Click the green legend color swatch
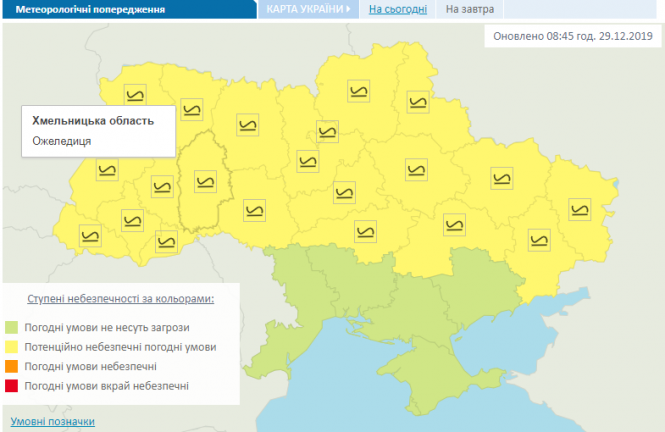The height and width of the screenshot is (432, 665). point(11,327)
